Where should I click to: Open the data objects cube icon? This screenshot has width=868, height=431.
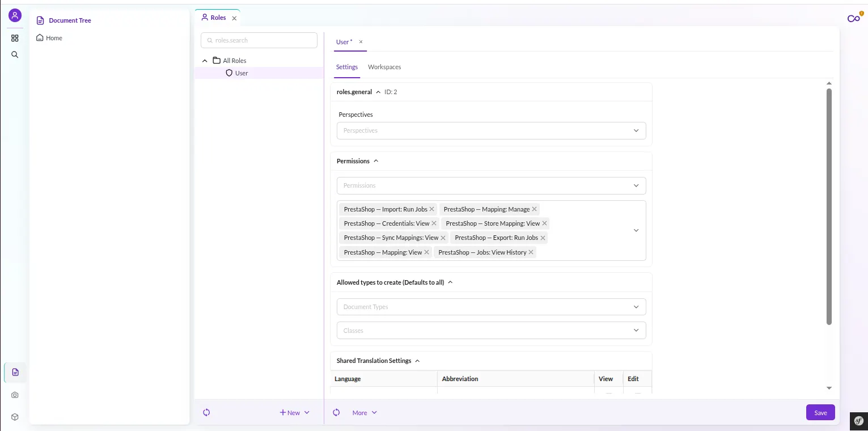pyautogui.click(x=15, y=417)
